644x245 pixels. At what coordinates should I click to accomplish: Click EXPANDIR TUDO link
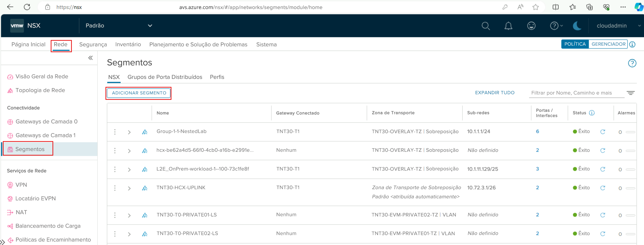[495, 93]
